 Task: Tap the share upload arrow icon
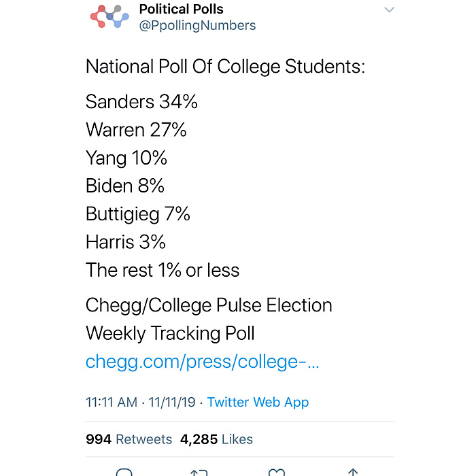[353, 473]
